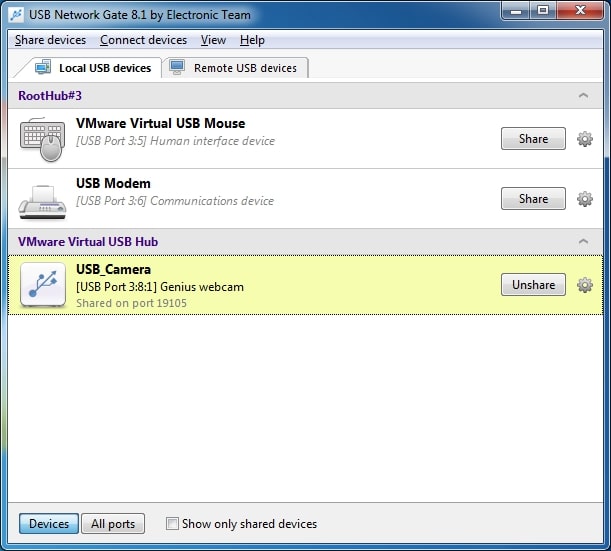Viewport: 611px width, 551px height.
Task: Minimize the USB Network Gate window
Action: [516, 11]
